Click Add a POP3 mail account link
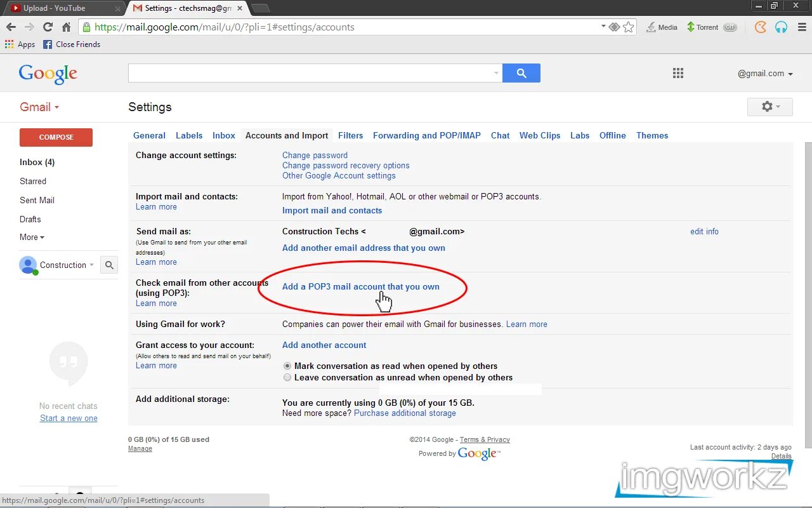 point(361,287)
